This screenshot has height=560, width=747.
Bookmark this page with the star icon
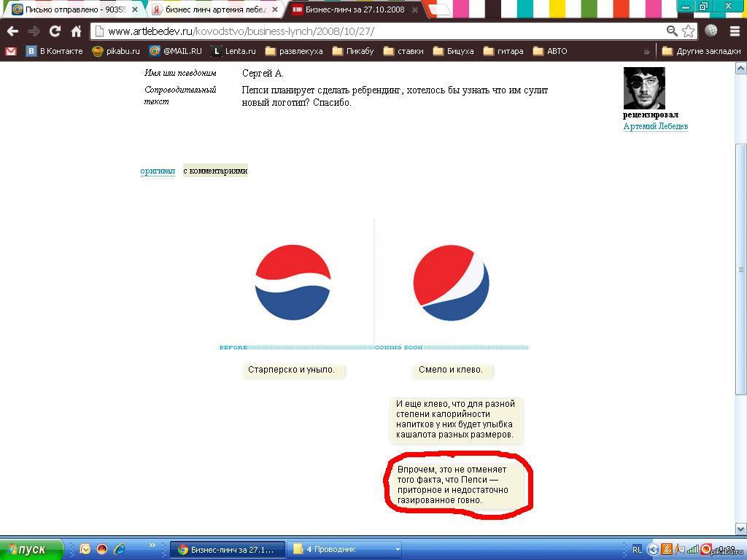(688, 31)
